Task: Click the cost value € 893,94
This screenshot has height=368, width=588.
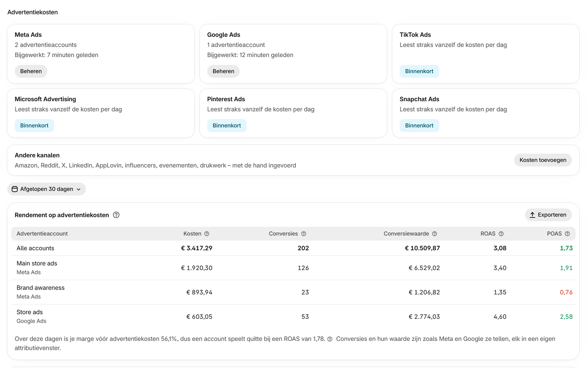Action: click(199, 292)
